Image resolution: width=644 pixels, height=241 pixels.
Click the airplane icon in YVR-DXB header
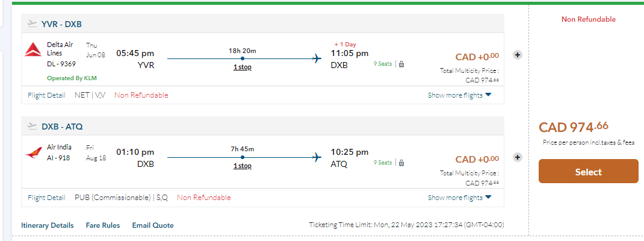[32, 24]
